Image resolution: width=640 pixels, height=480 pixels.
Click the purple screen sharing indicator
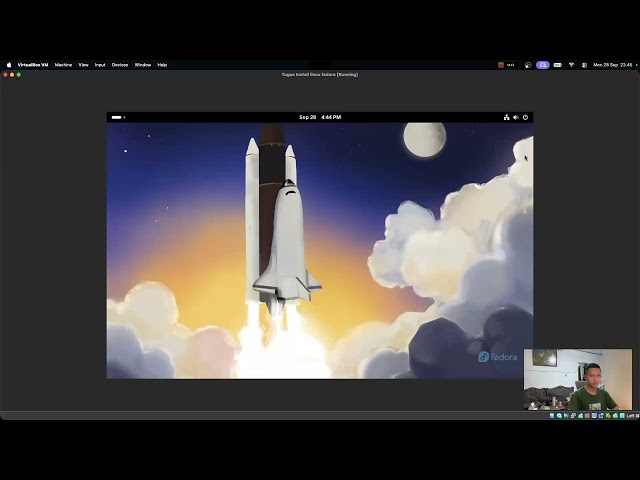(543, 65)
